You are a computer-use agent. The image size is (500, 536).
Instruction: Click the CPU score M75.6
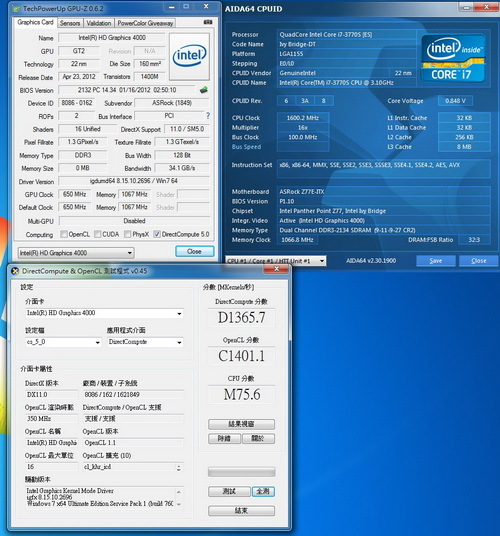[241, 395]
